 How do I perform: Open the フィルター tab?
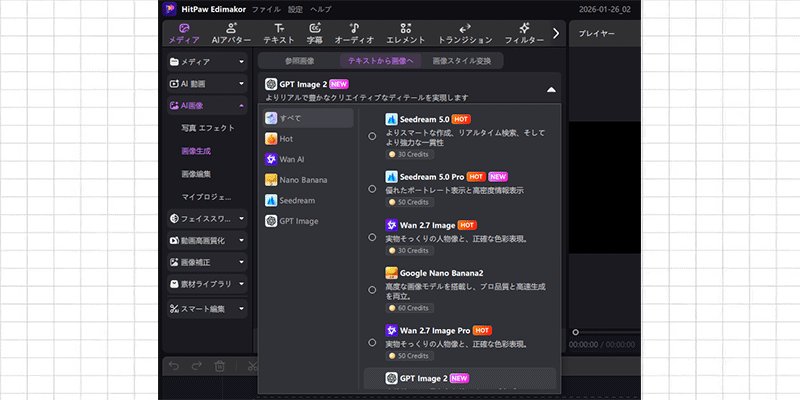(x=524, y=34)
